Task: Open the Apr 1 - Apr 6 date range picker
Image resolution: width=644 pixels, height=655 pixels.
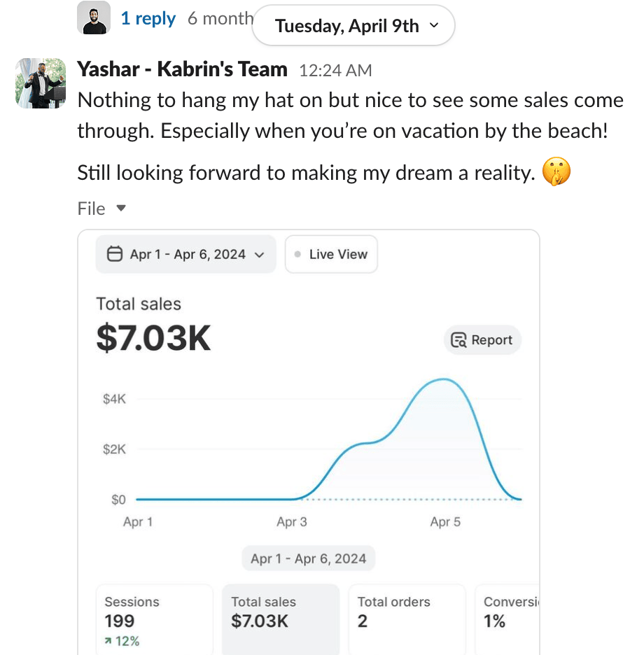Action: point(185,255)
